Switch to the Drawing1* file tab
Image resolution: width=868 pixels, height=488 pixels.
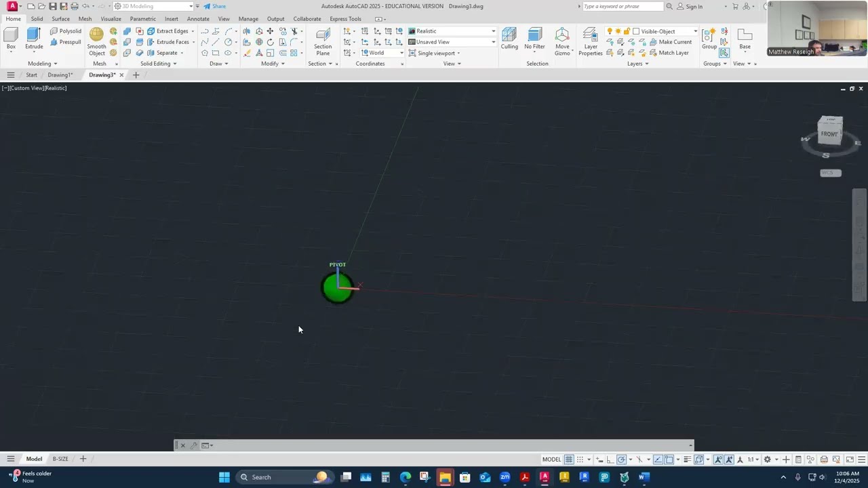(x=60, y=75)
